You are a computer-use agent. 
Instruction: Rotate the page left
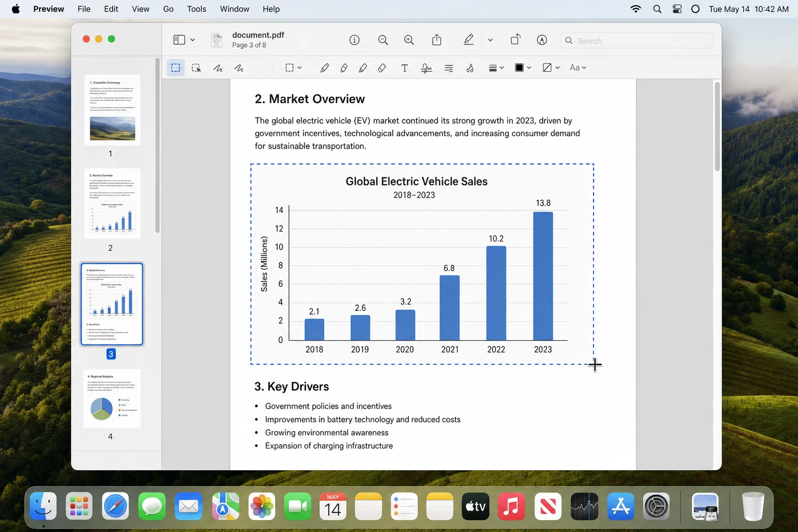(x=515, y=40)
